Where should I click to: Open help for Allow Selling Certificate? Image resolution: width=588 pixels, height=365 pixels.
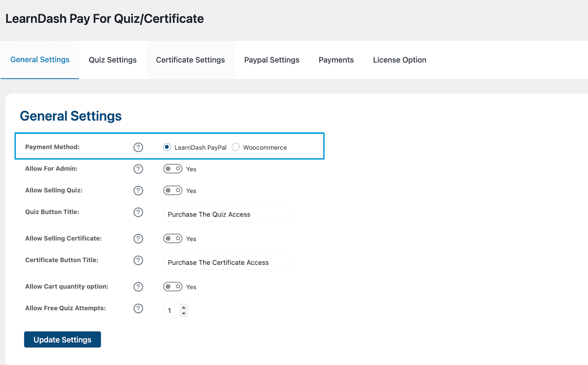[x=138, y=239]
